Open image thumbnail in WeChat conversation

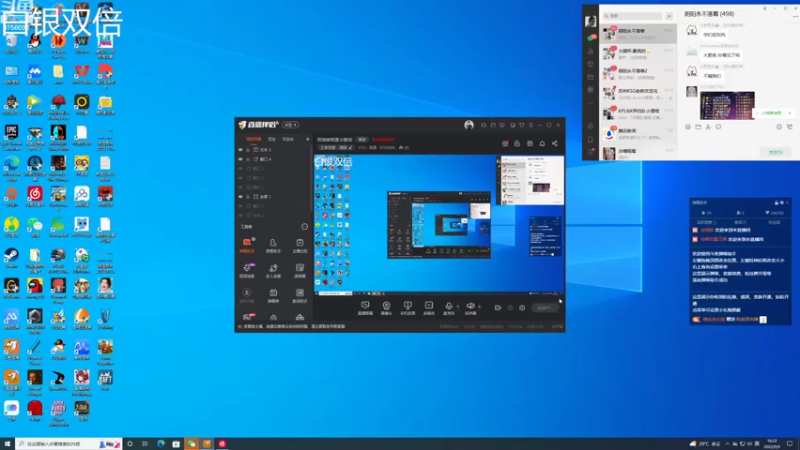pyautogui.click(x=727, y=106)
